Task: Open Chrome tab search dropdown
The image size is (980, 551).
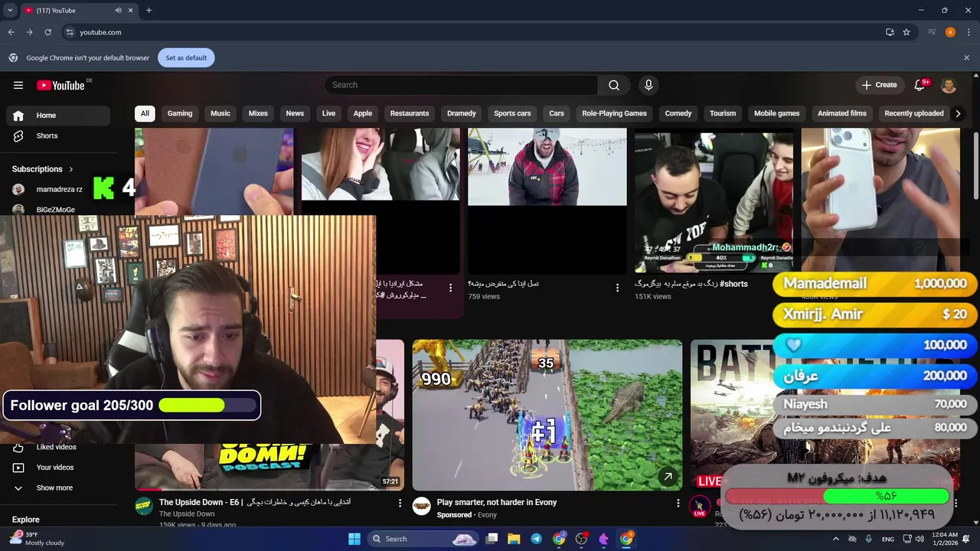Action: pos(10,10)
